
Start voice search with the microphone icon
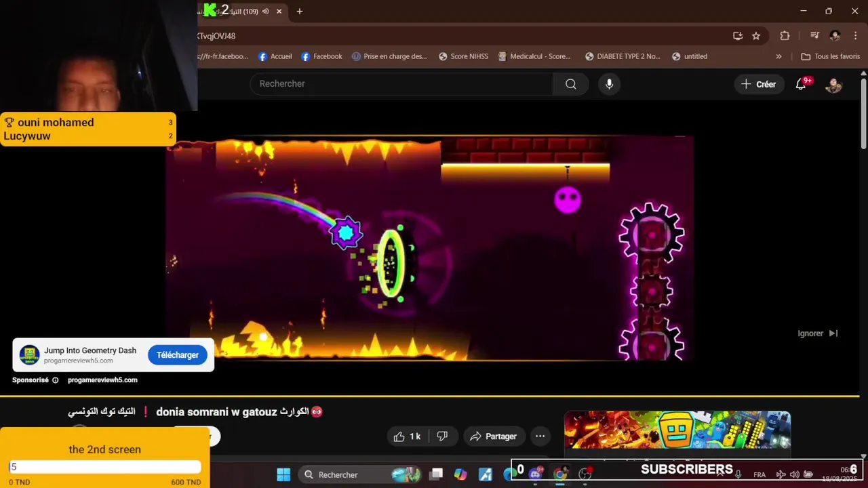click(x=609, y=84)
